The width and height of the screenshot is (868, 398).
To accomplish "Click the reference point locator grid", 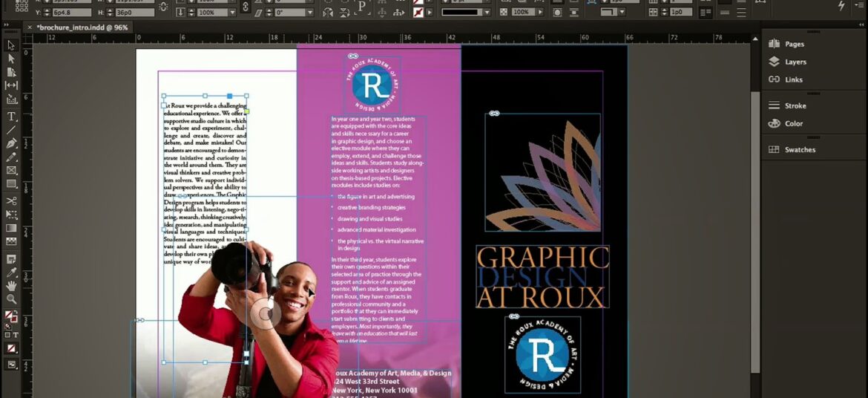I will [21, 6].
